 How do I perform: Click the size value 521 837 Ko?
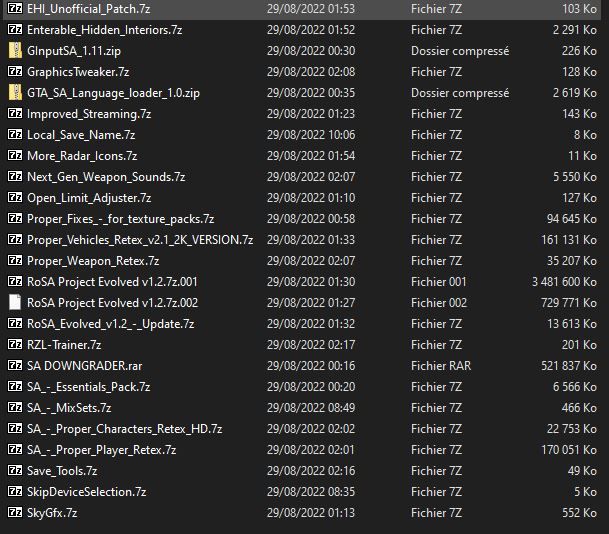(569, 365)
